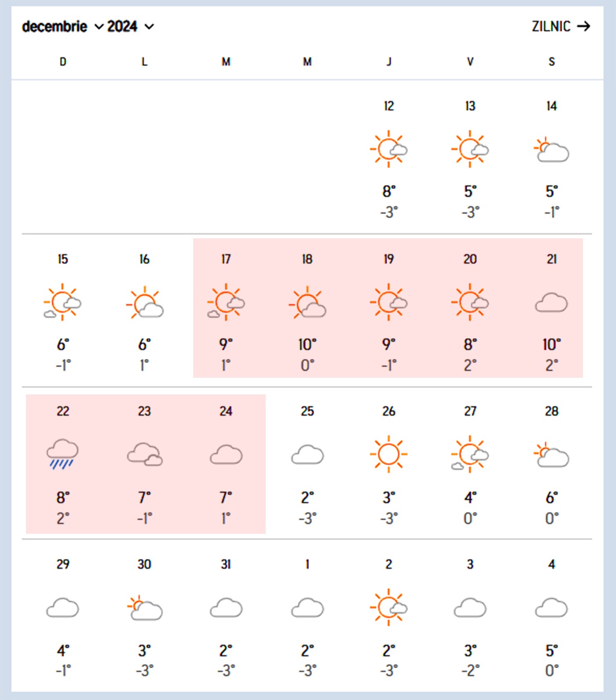Select day 17 in the calendar
This screenshot has width=616, height=700.
226,259
